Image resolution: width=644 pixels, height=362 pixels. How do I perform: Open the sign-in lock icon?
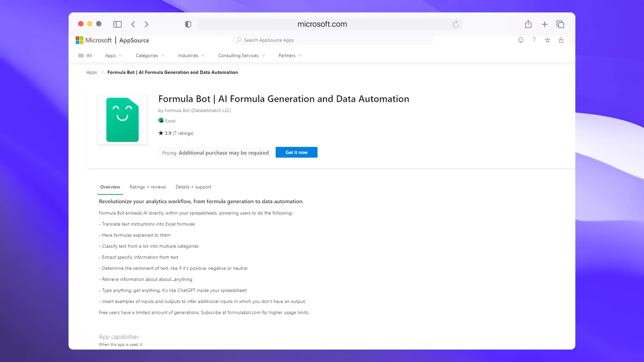561,40
